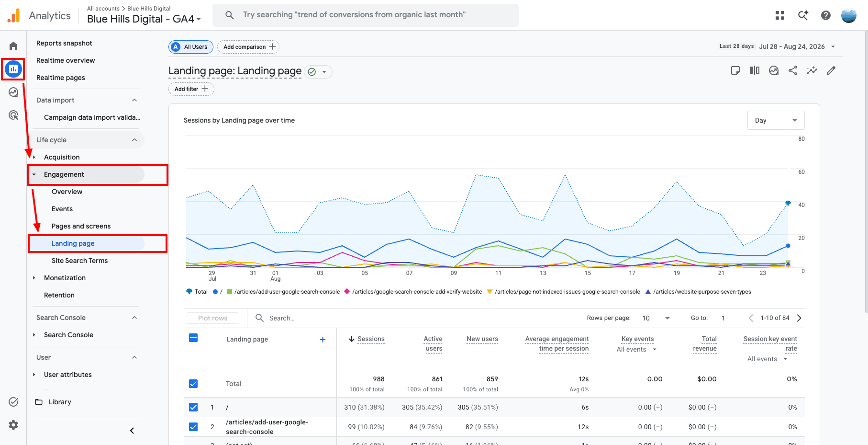Image resolution: width=868 pixels, height=445 pixels.
Task: Toggle the Total series in chart legend
Action: point(197,292)
